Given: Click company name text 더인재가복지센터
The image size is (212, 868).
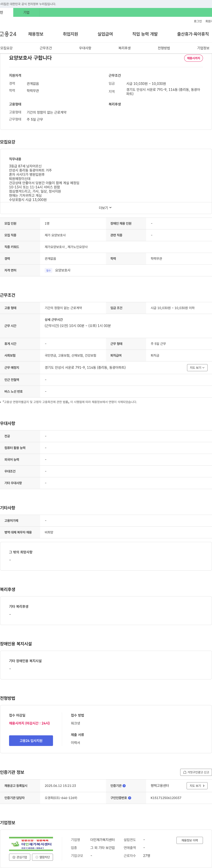Looking at the screenshot, I should point(102,840).
